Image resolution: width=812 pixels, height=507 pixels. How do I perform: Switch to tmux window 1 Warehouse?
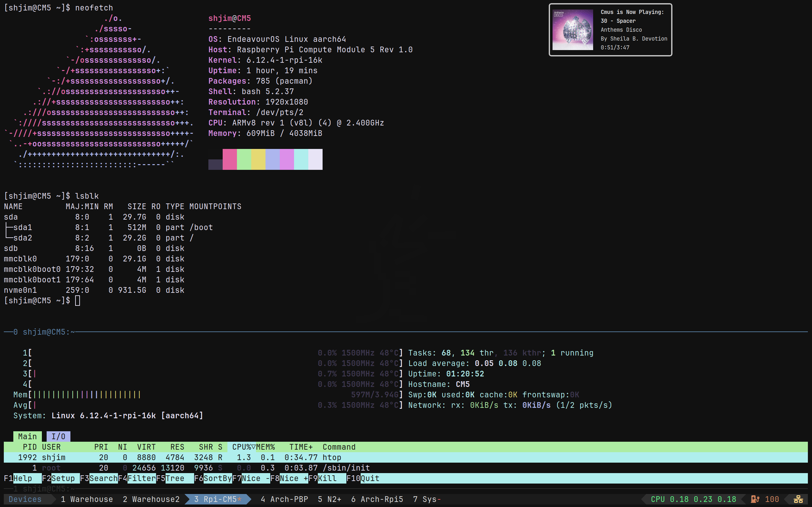point(87,499)
